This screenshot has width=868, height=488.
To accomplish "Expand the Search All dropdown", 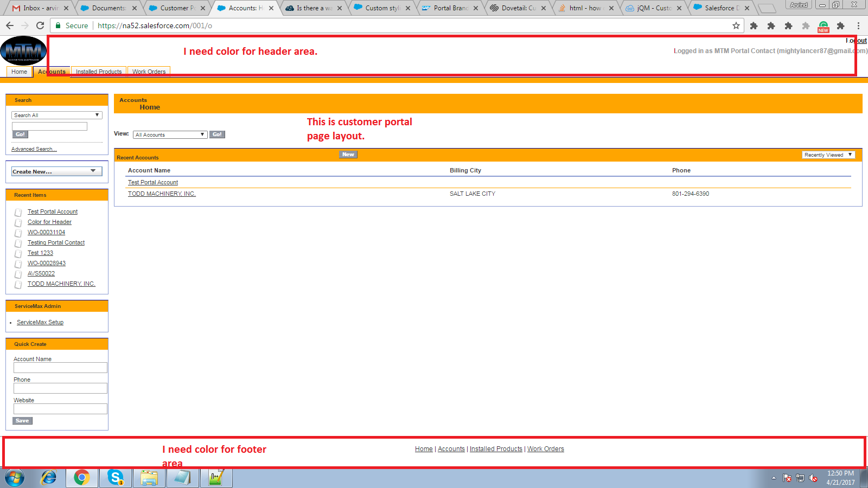I will coord(57,115).
